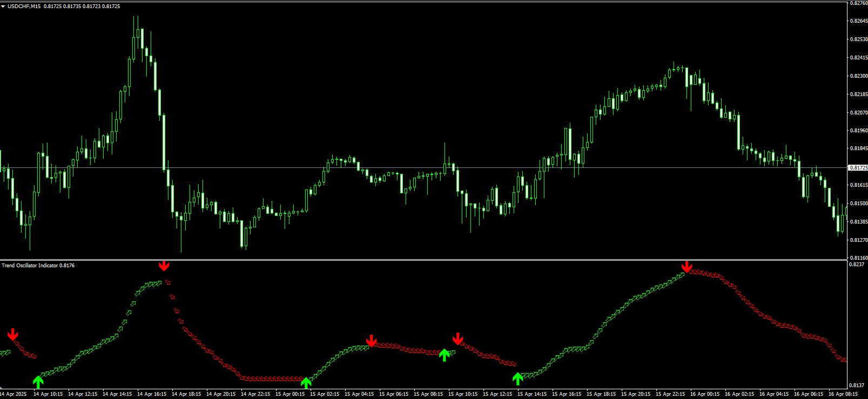Viewport: 868px width, 399px height.
Task: Click the 0.81845 price scale label
Action: 858,148
